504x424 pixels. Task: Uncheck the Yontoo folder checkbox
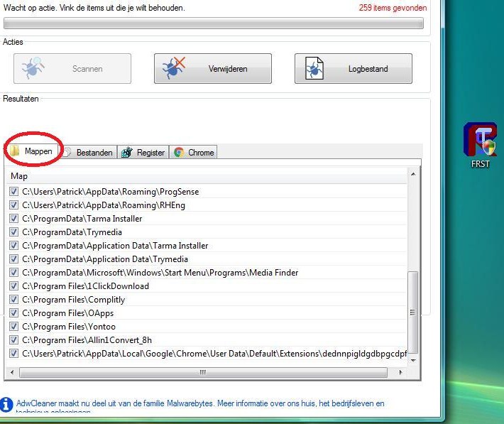pos(13,327)
